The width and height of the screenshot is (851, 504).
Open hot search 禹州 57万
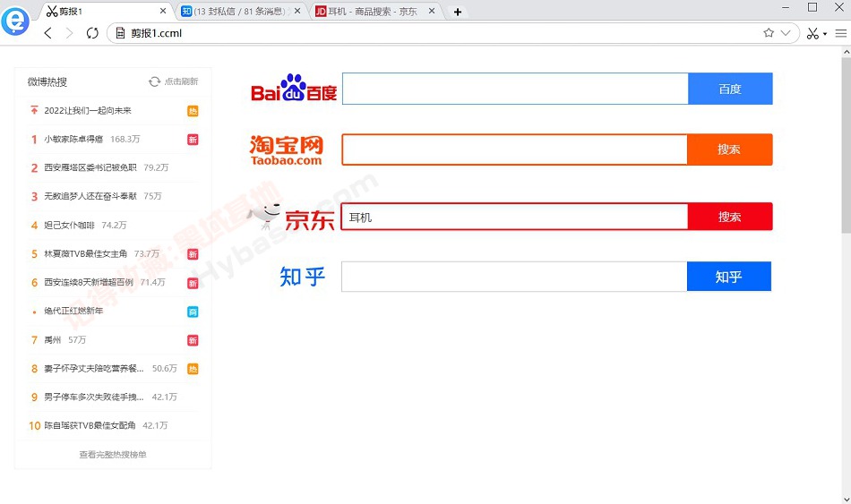click(x=65, y=340)
